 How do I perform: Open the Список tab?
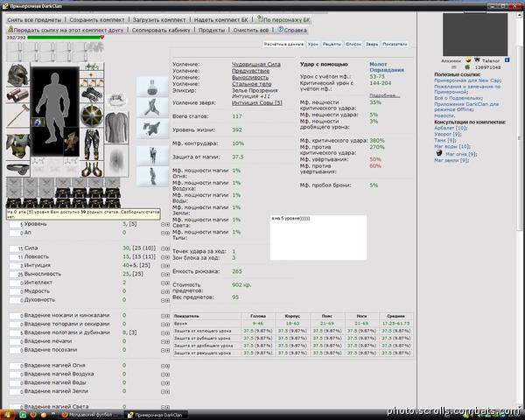[353, 45]
